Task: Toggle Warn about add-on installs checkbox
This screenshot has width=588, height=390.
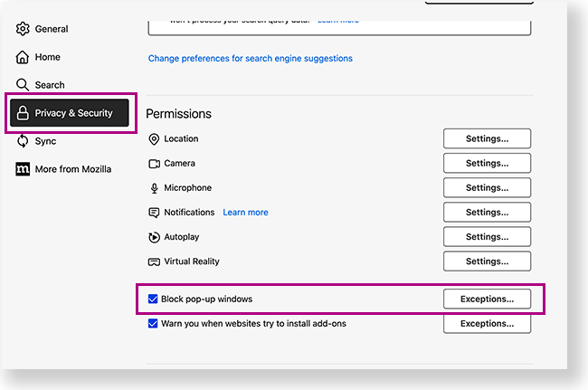Action: point(153,323)
